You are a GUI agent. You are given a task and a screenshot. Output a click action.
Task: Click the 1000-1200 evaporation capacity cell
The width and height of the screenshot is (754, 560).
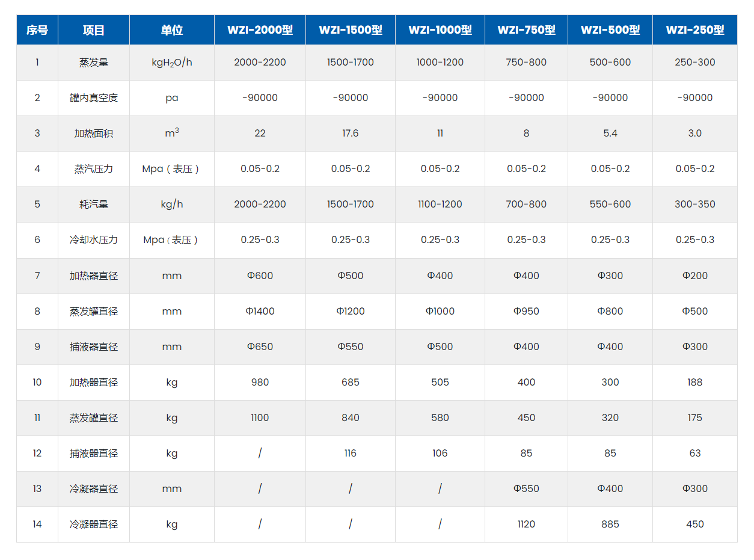440,62
